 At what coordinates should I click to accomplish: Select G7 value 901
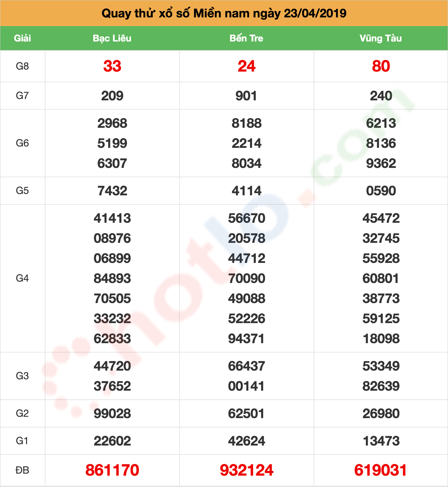click(246, 96)
